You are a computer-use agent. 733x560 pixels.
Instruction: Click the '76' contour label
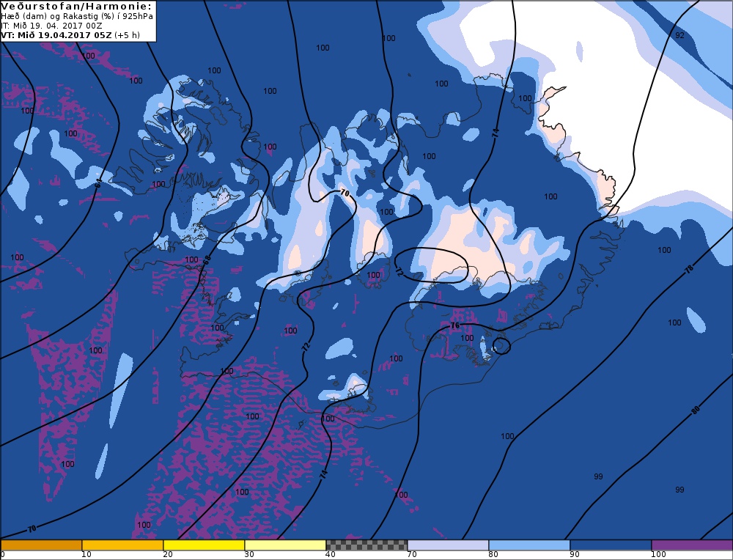(455, 325)
